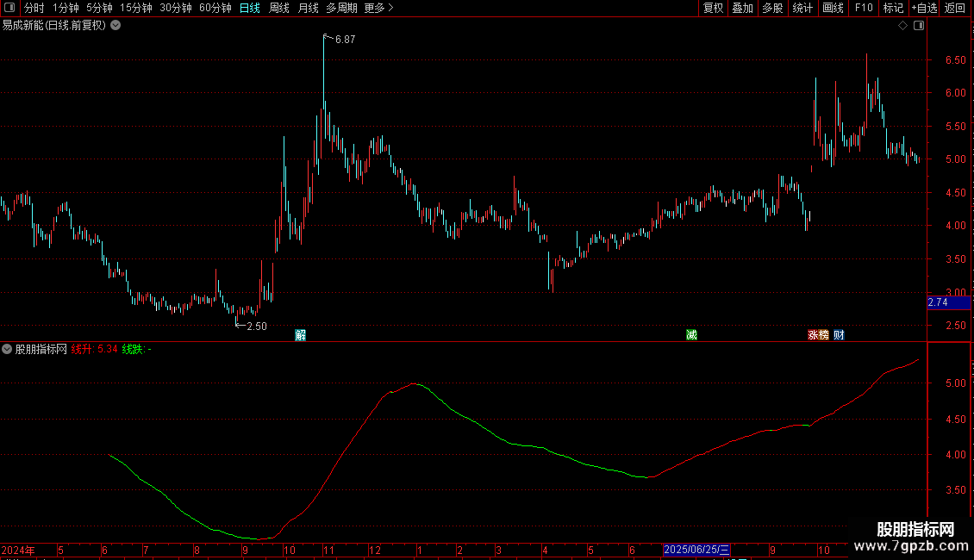Viewport: 974px width, 560px height.
Task: Expand the 股朋指标网 indicator dropdown
Action: [x=7, y=349]
